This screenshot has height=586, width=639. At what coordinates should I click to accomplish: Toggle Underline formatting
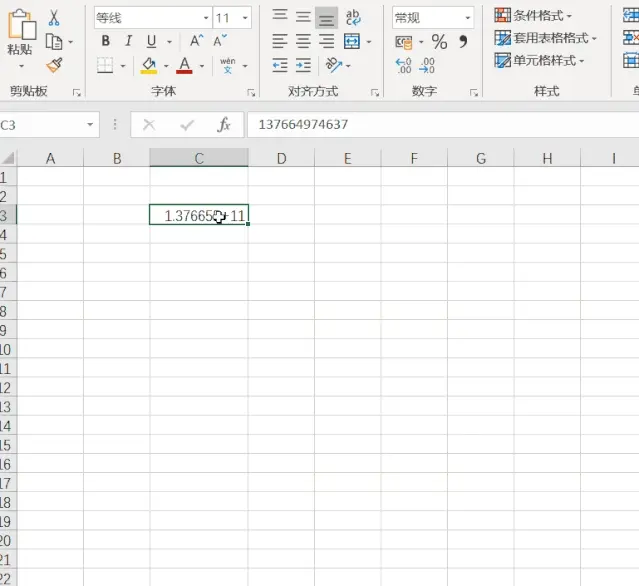coord(152,41)
